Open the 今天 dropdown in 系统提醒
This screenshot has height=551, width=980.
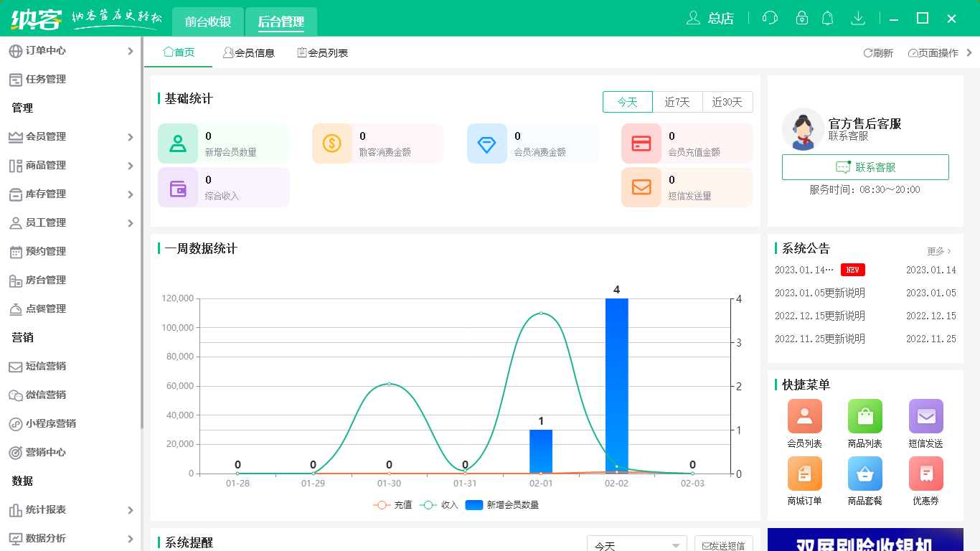(636, 545)
